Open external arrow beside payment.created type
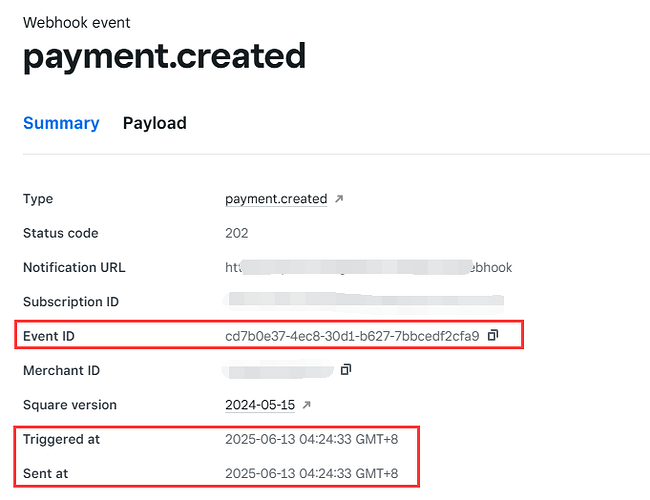Screen dimensions: 650x500 pos(339,199)
